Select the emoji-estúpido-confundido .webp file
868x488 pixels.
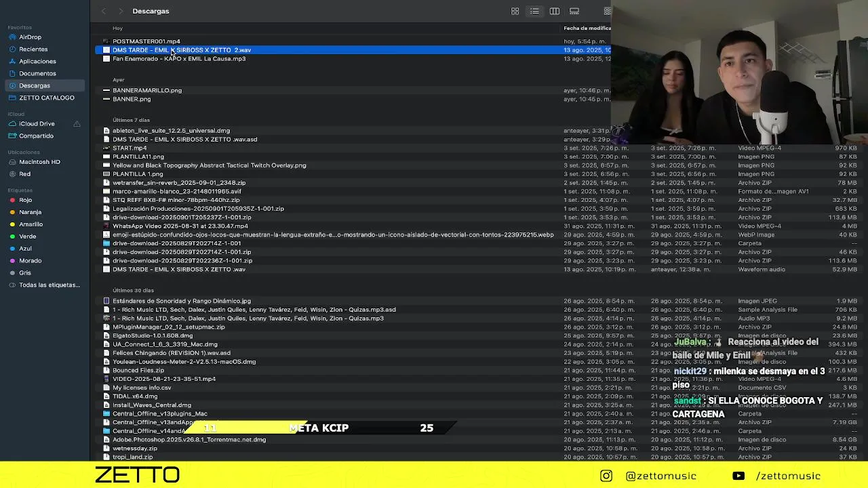point(333,235)
